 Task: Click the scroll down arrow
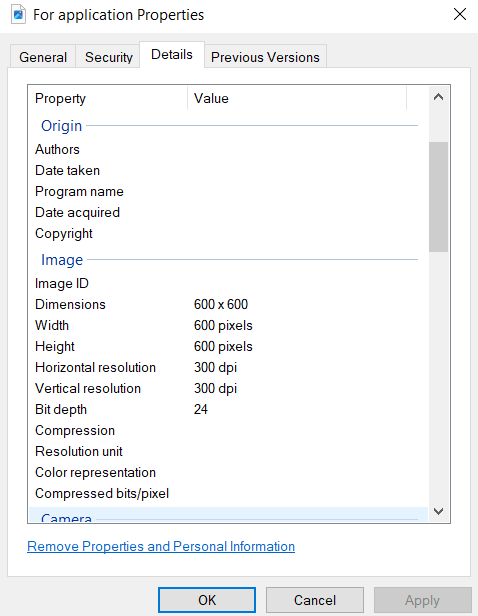click(x=438, y=511)
